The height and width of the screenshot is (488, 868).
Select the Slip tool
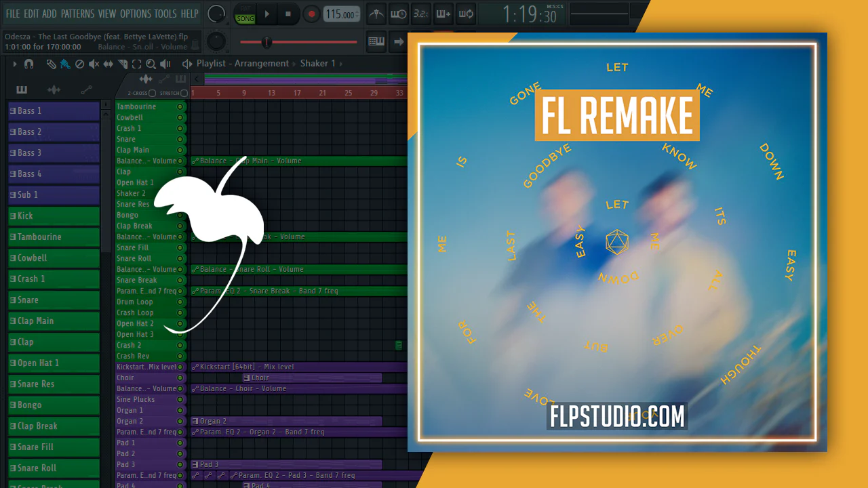(108, 64)
